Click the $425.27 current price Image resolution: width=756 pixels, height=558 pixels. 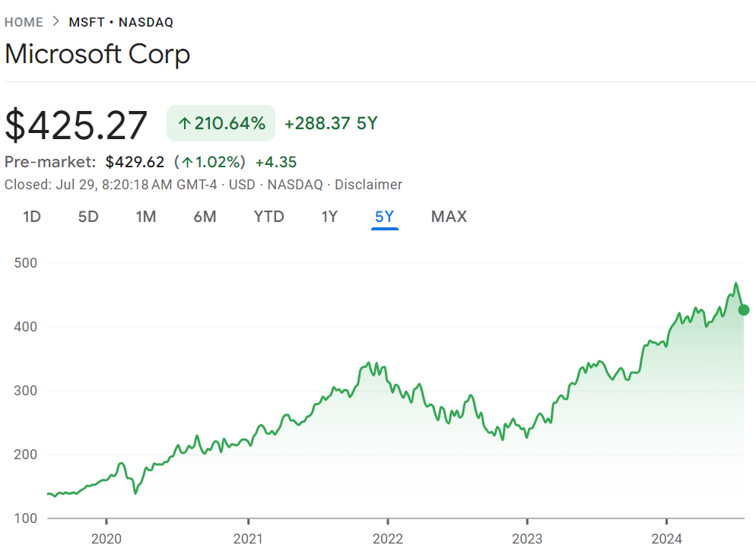pos(76,125)
